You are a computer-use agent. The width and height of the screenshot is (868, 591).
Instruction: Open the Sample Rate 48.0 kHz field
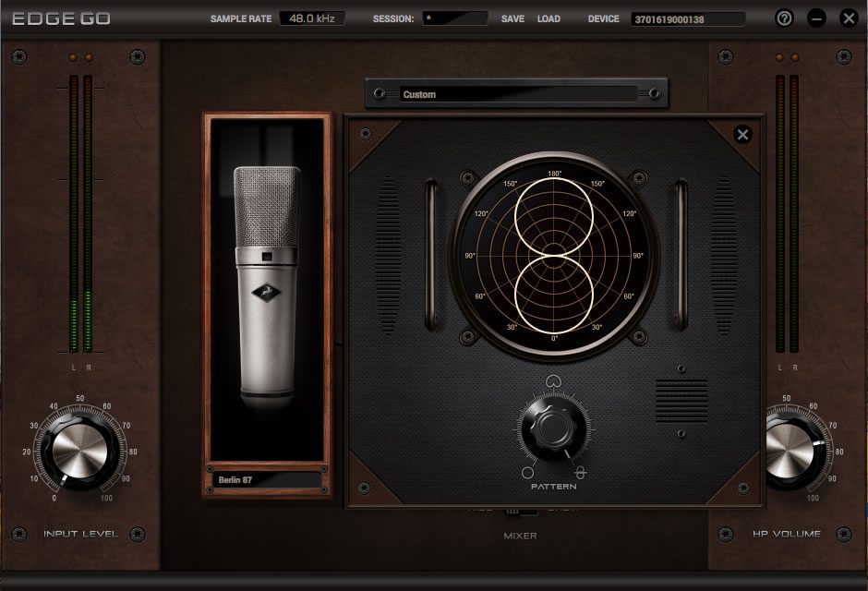[x=312, y=18]
